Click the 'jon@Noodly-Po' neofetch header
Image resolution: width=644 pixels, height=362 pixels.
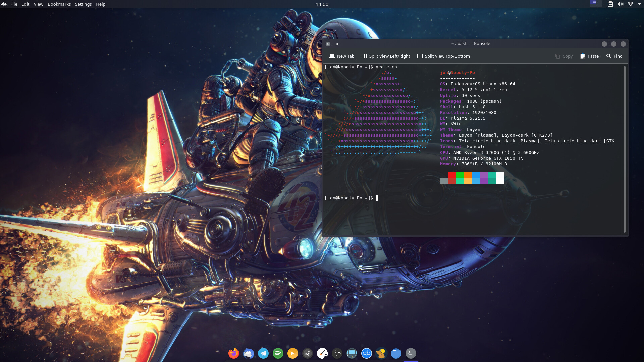click(x=457, y=73)
